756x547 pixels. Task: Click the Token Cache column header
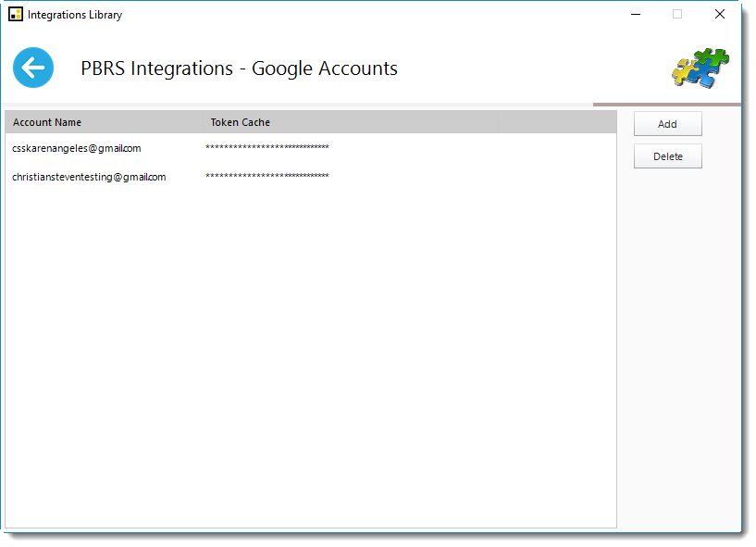click(x=351, y=122)
